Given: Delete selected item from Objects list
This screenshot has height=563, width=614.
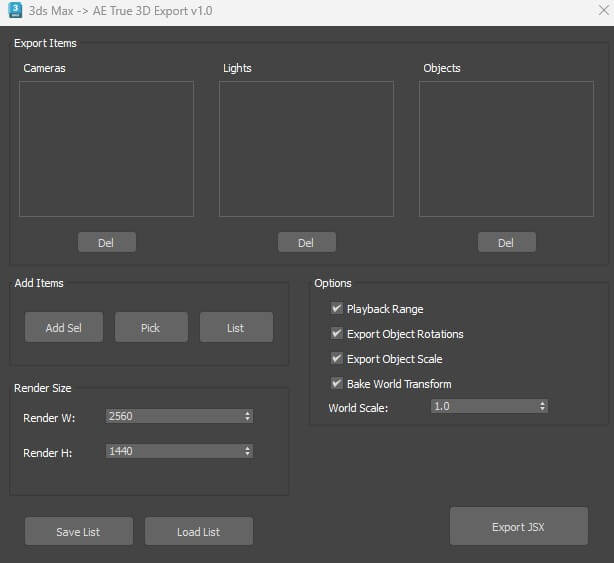Looking at the screenshot, I should (x=507, y=242).
